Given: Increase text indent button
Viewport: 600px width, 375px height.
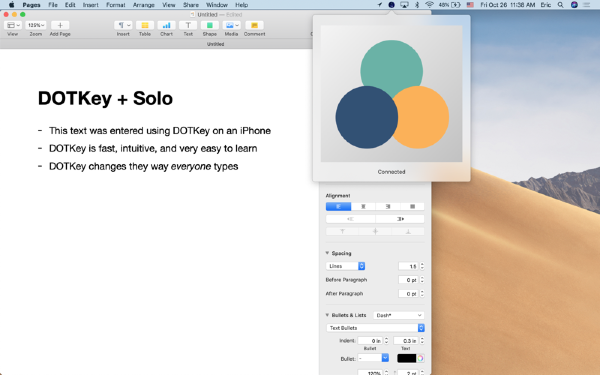Looking at the screenshot, I should [400, 219].
